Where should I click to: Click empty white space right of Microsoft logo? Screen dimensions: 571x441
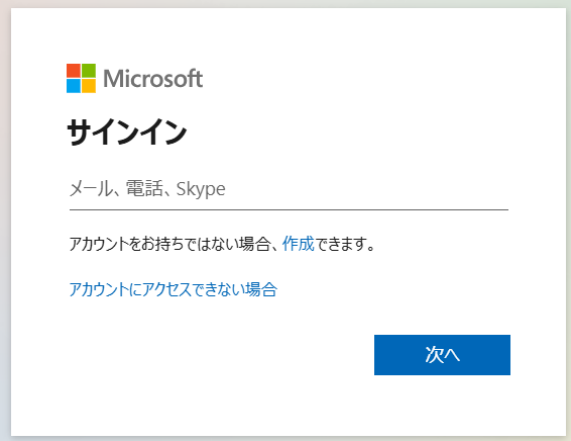point(364,78)
